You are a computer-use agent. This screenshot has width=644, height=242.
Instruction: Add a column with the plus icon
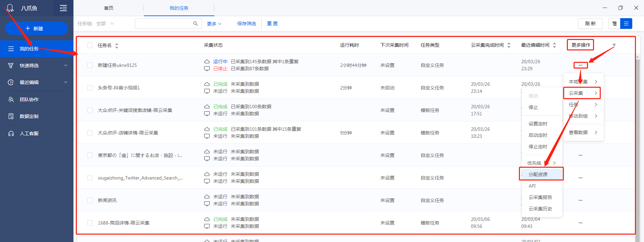[x=614, y=45]
